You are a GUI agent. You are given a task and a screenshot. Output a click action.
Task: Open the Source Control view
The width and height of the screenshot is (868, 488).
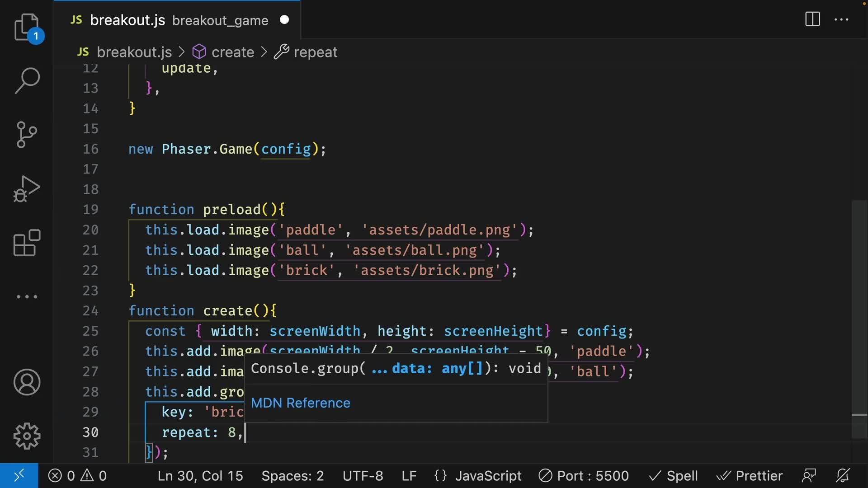click(x=27, y=135)
